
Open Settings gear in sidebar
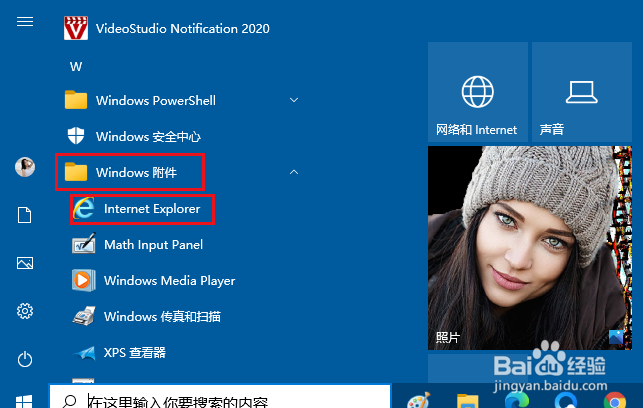pyautogui.click(x=25, y=311)
